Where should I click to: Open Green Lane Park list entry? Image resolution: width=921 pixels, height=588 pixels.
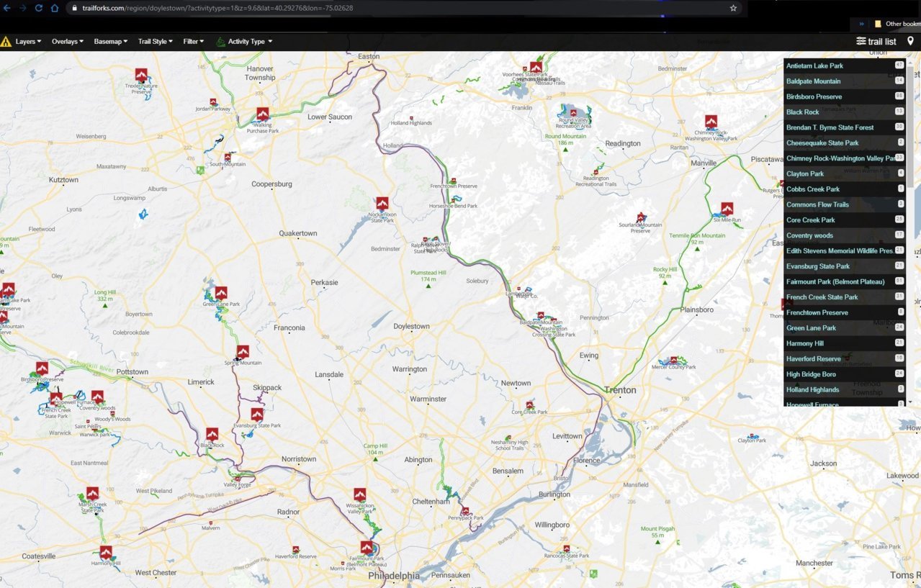click(845, 328)
